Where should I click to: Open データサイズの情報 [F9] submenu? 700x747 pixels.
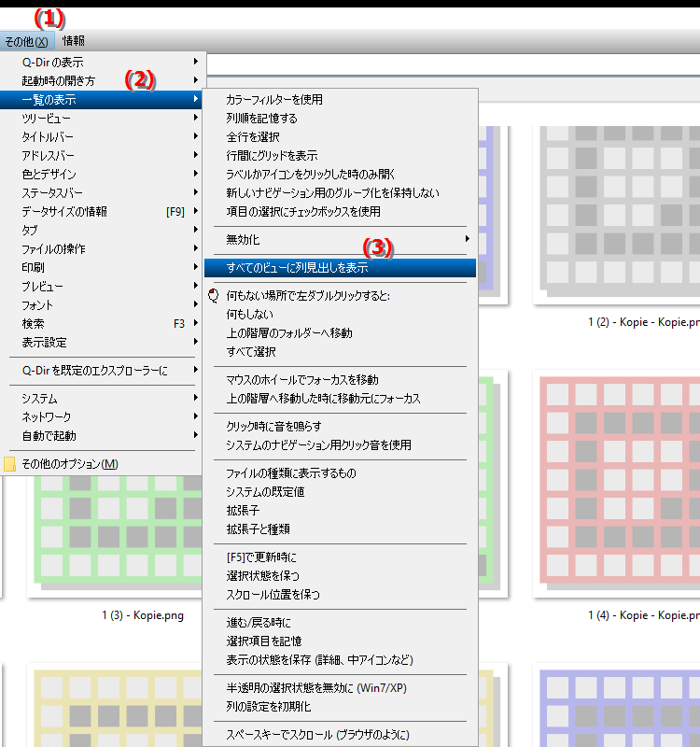101,212
